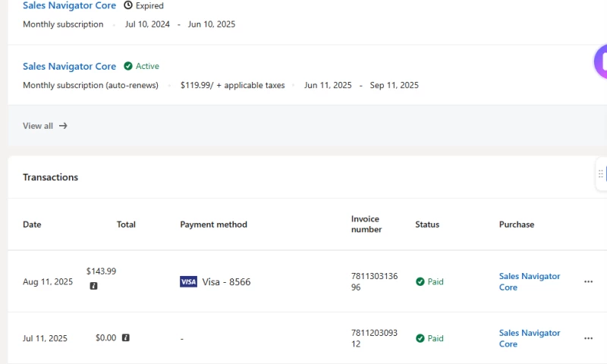
Task: Open Sales Navigator Core purchase for Aug 11
Action: [529, 281]
